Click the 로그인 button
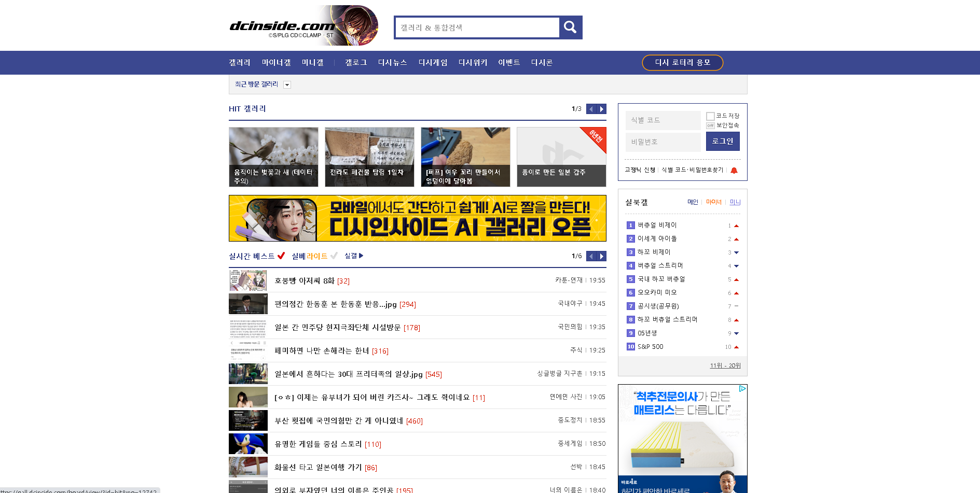 (723, 141)
